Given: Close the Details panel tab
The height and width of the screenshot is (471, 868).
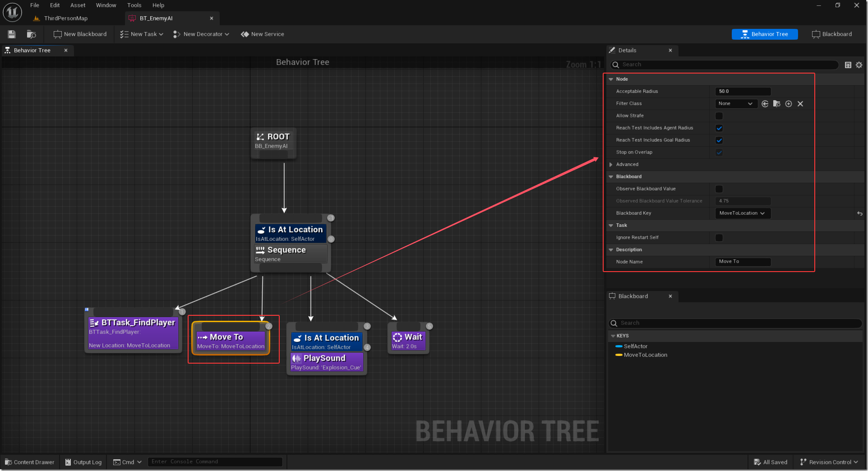Looking at the screenshot, I should click(670, 51).
